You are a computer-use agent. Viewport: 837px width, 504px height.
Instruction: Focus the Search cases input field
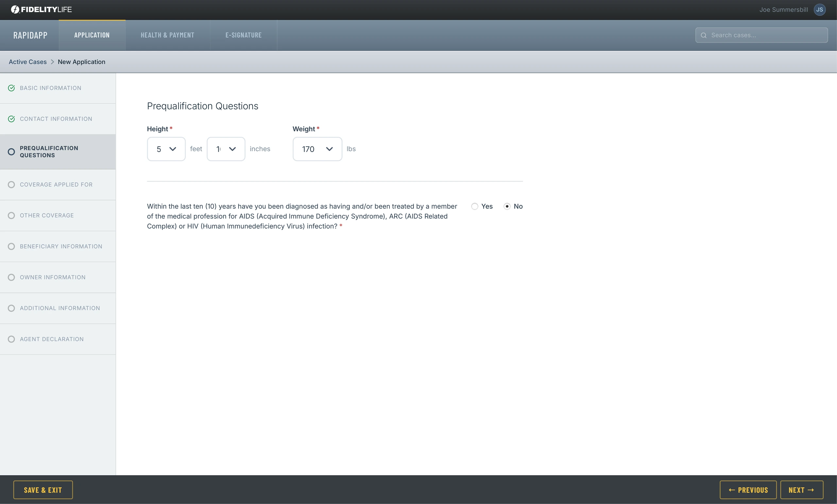[x=761, y=35]
